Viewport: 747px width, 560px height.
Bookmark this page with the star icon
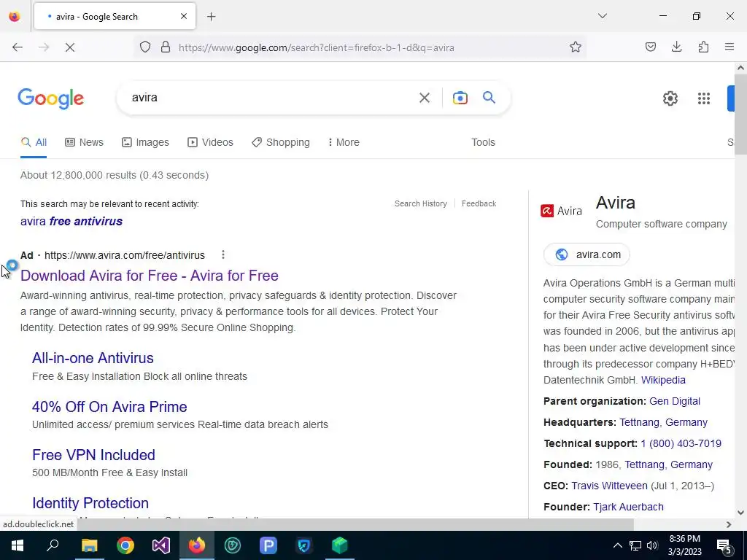coord(576,47)
